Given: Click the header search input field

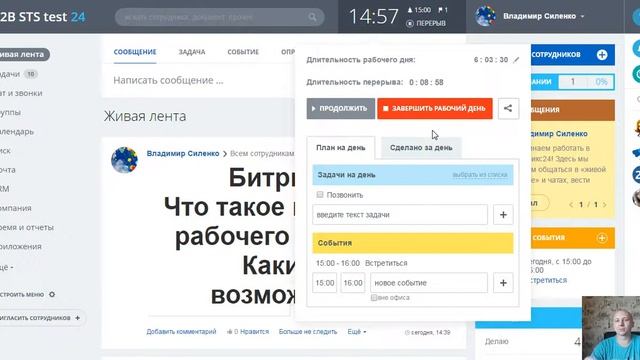Looking at the screenshot, I should pyautogui.click(x=220, y=17).
